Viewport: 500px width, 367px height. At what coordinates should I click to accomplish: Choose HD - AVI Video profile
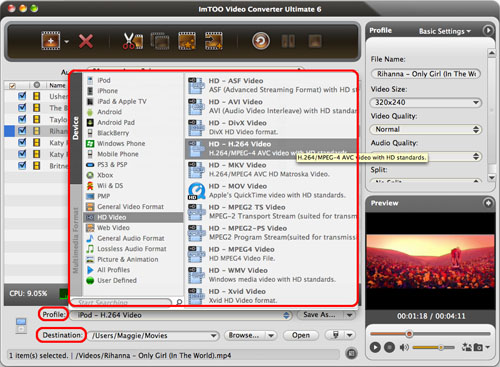(271, 106)
